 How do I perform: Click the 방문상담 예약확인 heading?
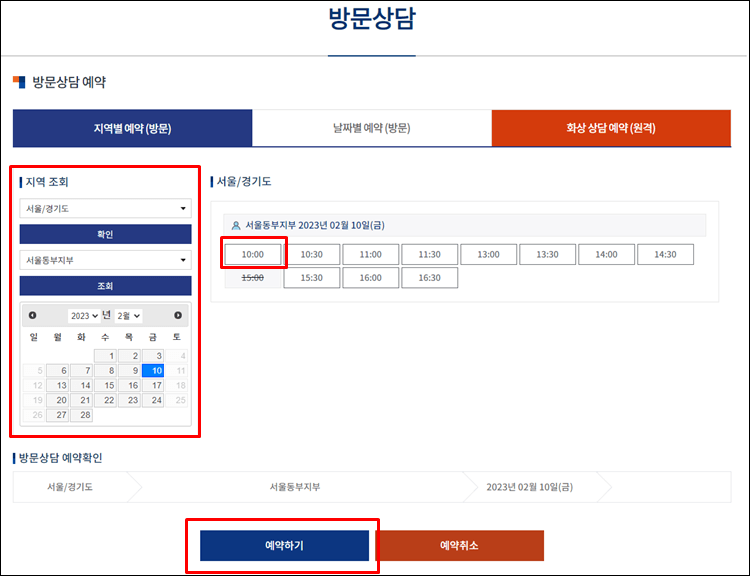click(61, 458)
